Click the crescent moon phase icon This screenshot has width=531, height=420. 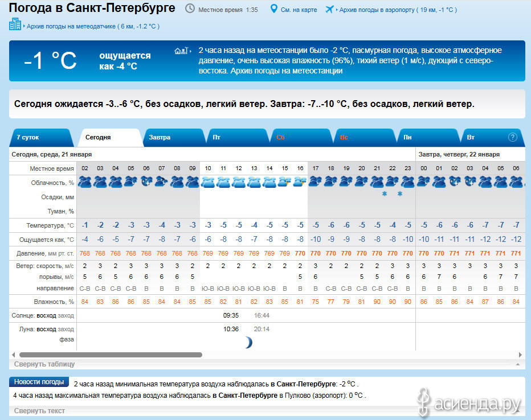pos(248,342)
